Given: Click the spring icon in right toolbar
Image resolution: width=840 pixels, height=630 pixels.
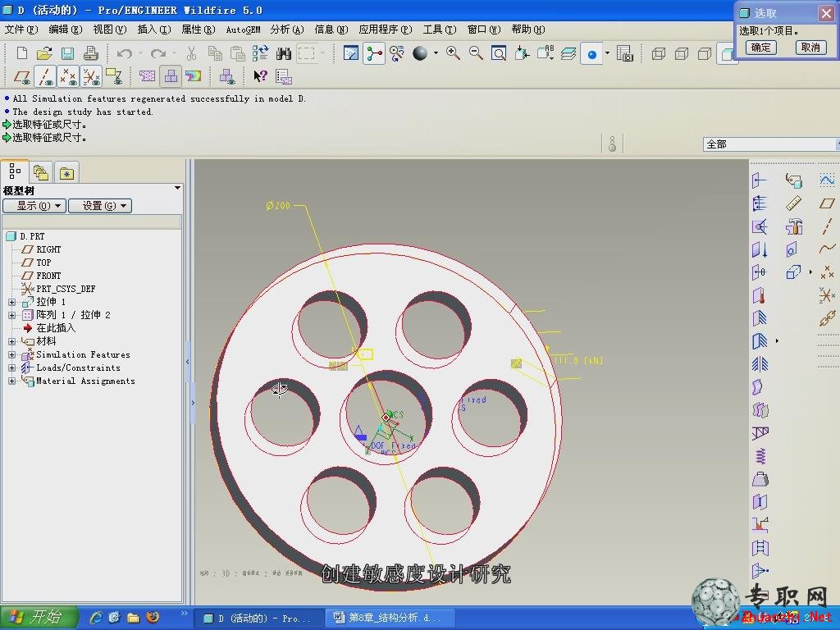Looking at the screenshot, I should pyautogui.click(x=760, y=456).
